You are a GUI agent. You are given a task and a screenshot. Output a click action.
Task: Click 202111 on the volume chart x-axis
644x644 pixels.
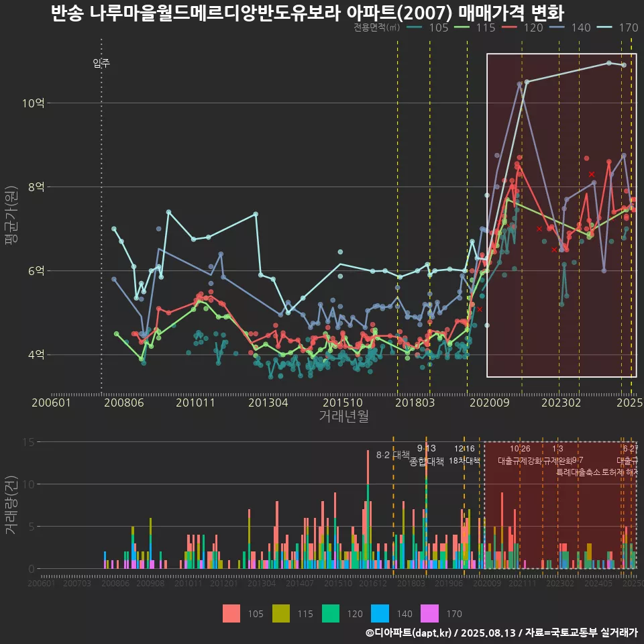pos(523,583)
